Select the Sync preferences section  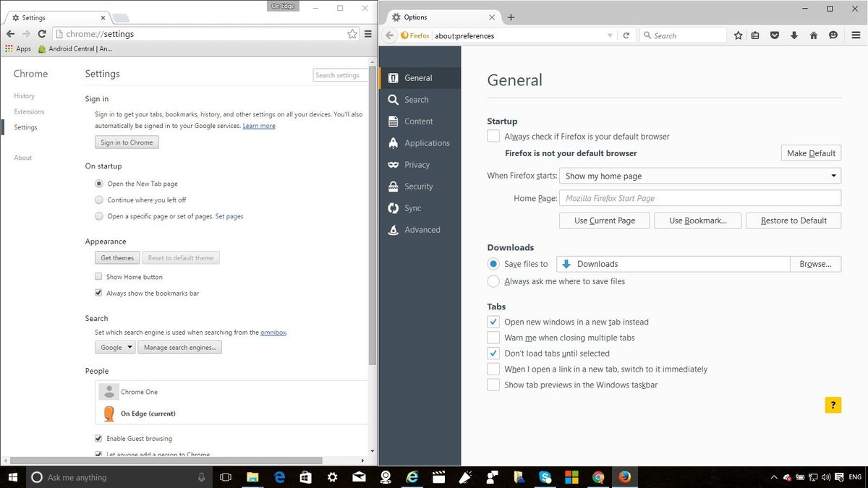(413, 207)
